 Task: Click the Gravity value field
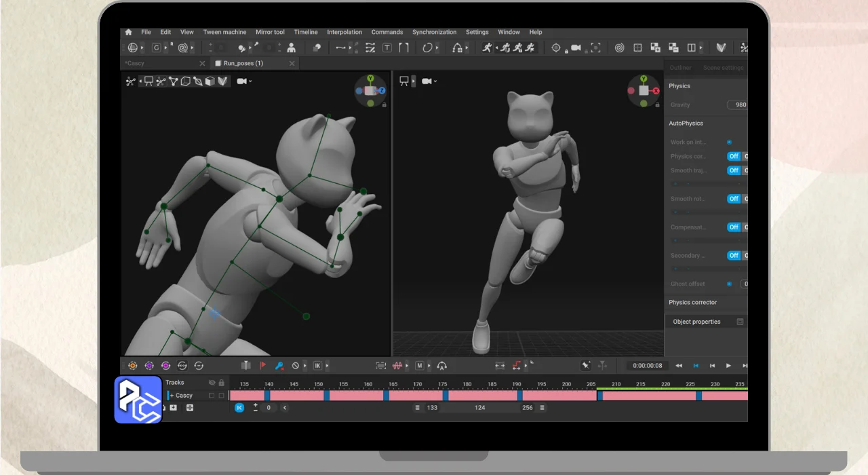pyautogui.click(x=738, y=105)
